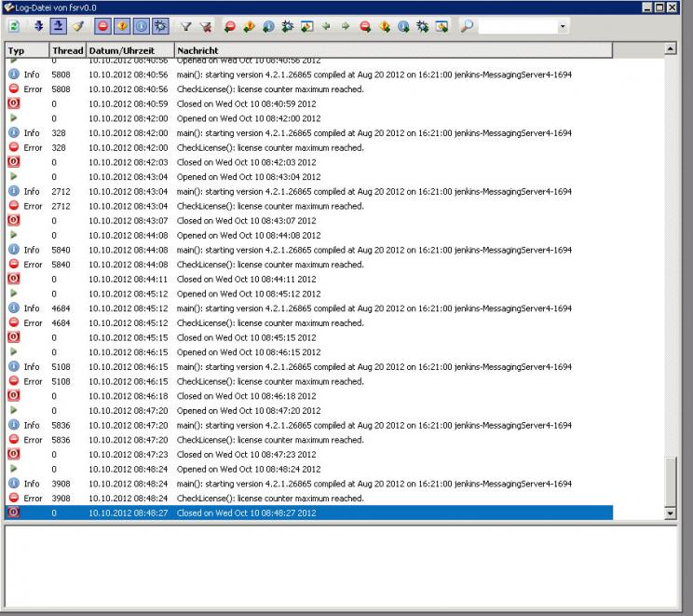Click in the toolbar search text field
The height and width of the screenshot is (616, 693).
516,27
